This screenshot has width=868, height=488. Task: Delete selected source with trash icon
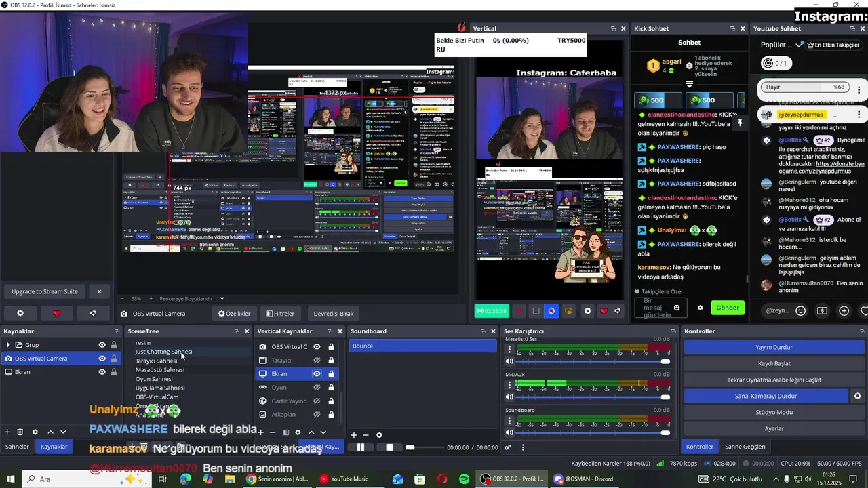pyautogui.click(x=20, y=432)
